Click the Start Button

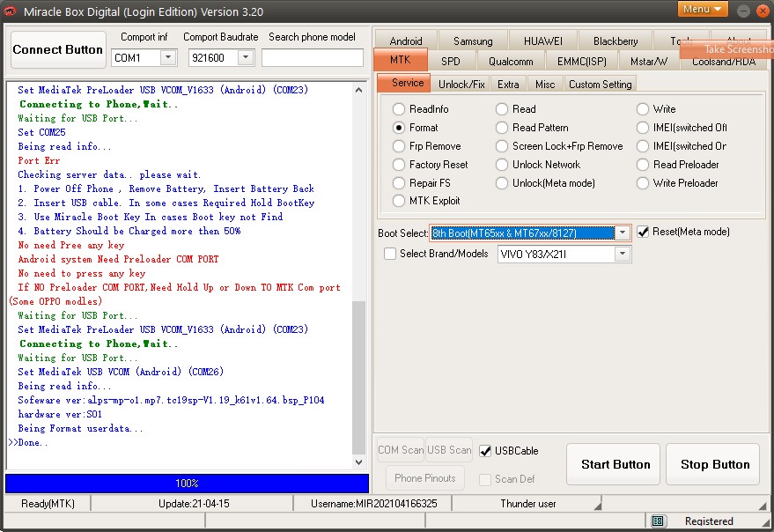pos(615,464)
